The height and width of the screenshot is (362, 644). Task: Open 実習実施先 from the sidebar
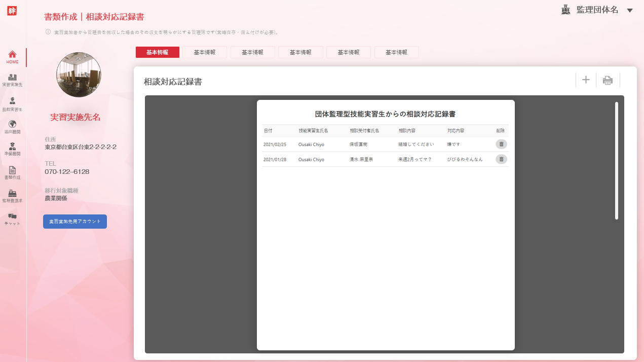tap(13, 80)
